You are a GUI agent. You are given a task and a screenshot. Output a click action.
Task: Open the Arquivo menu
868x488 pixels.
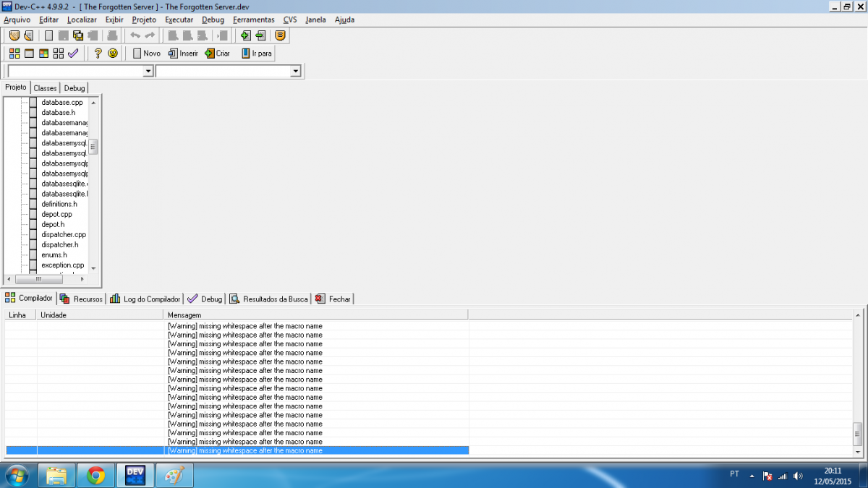[17, 20]
